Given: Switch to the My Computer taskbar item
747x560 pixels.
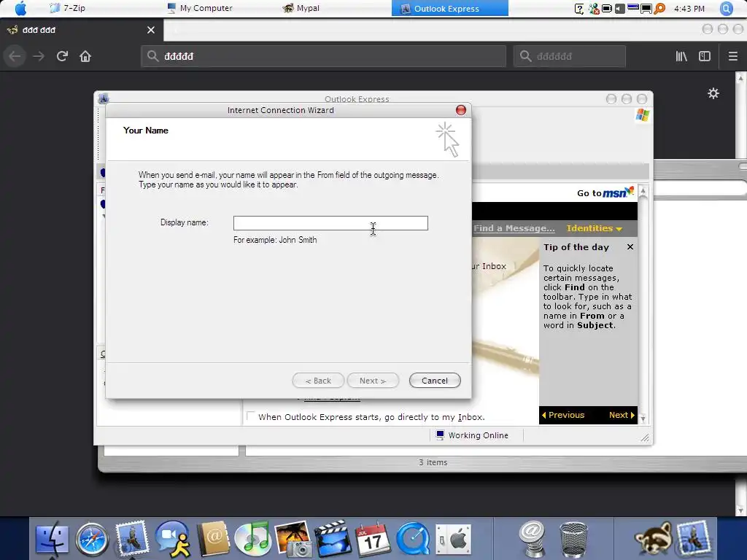Looking at the screenshot, I should (200, 8).
